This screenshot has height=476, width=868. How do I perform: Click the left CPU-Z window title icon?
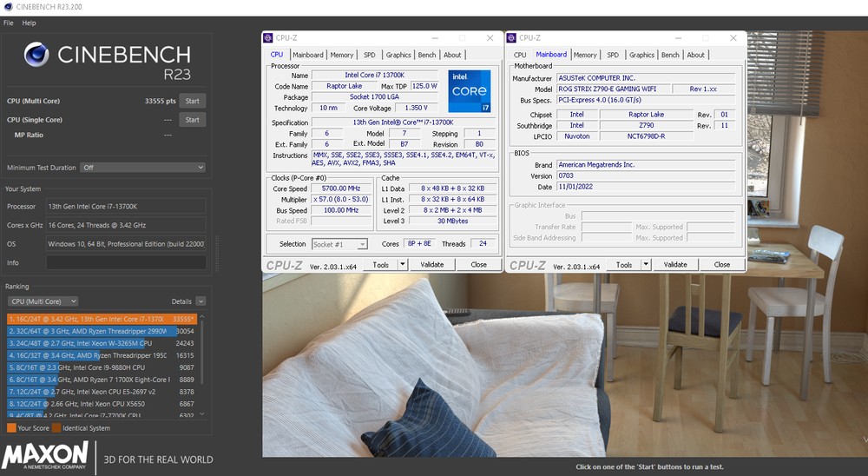click(x=268, y=37)
